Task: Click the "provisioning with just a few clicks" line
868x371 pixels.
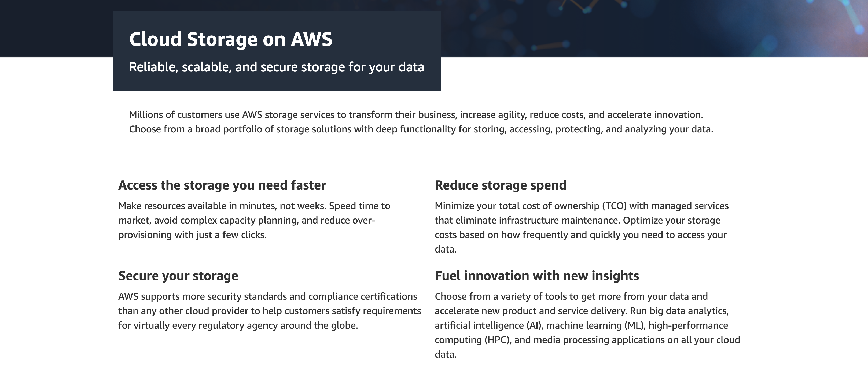Action: (x=192, y=235)
